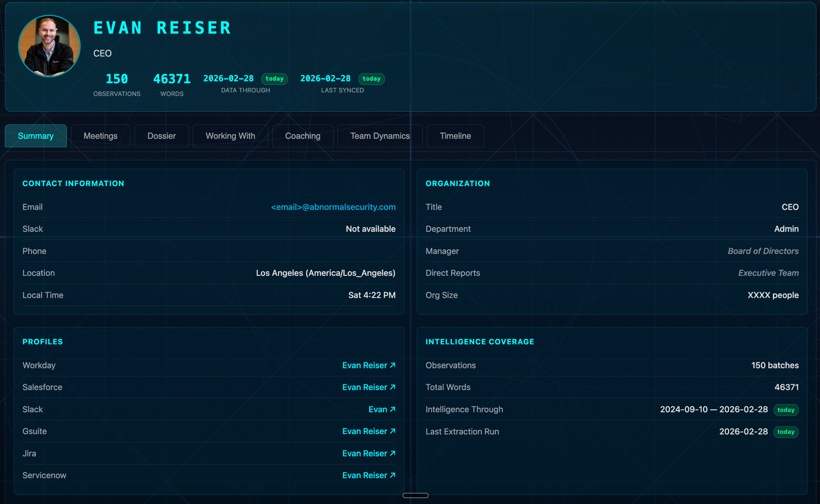The height and width of the screenshot is (504, 820).
Task: Click the Organization section heading
Action: (x=458, y=184)
